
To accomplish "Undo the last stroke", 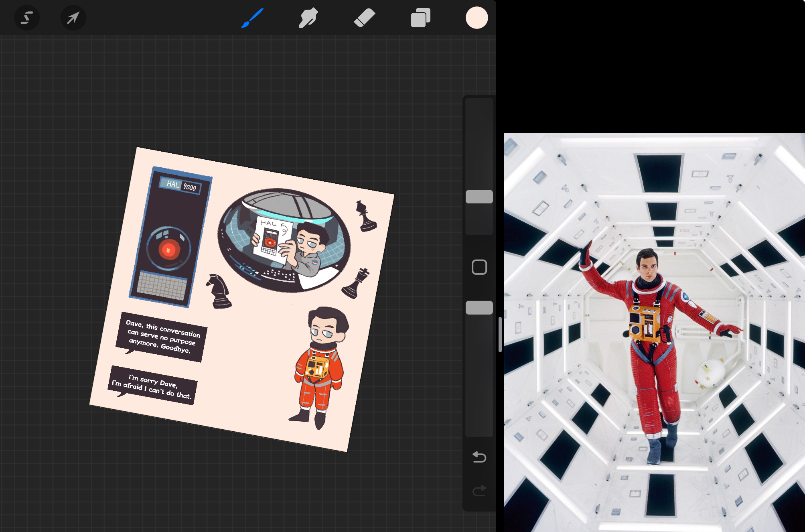I will 479,457.
